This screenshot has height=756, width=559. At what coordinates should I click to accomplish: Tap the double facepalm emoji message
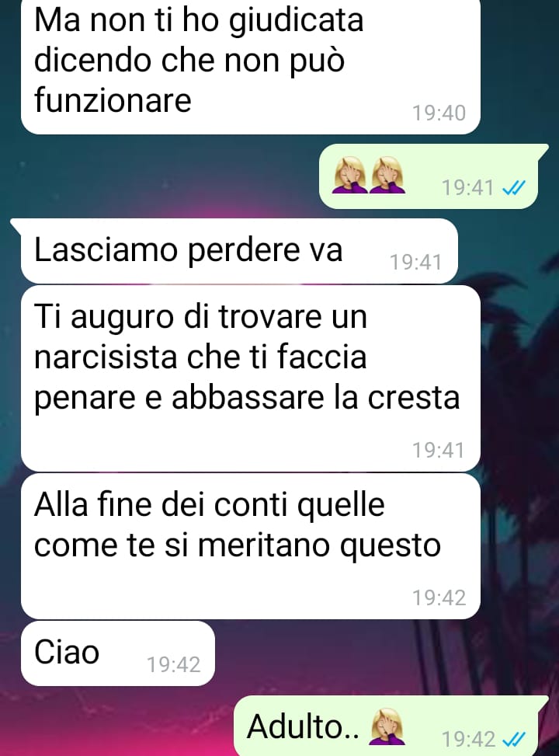tap(430, 176)
